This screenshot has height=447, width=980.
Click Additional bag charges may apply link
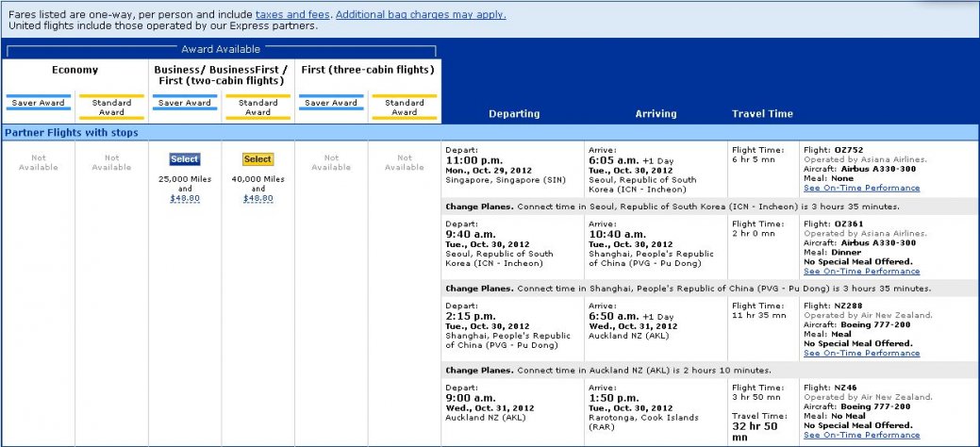421,15
